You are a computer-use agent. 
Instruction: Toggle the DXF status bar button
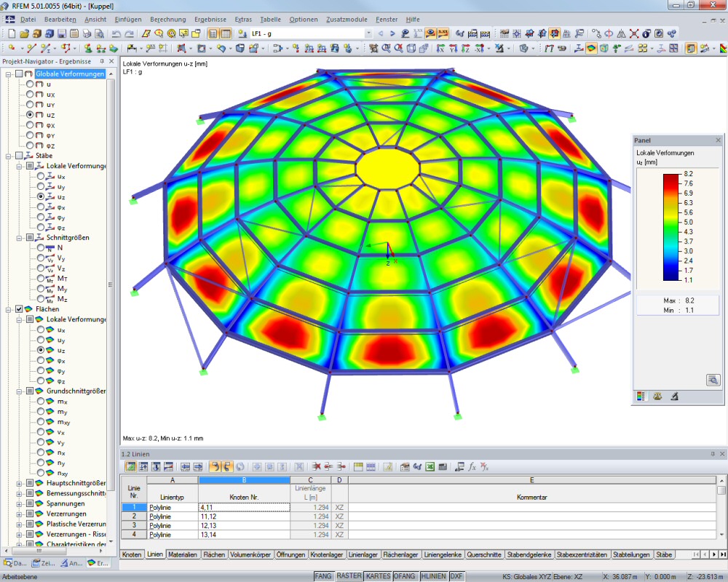456,576
